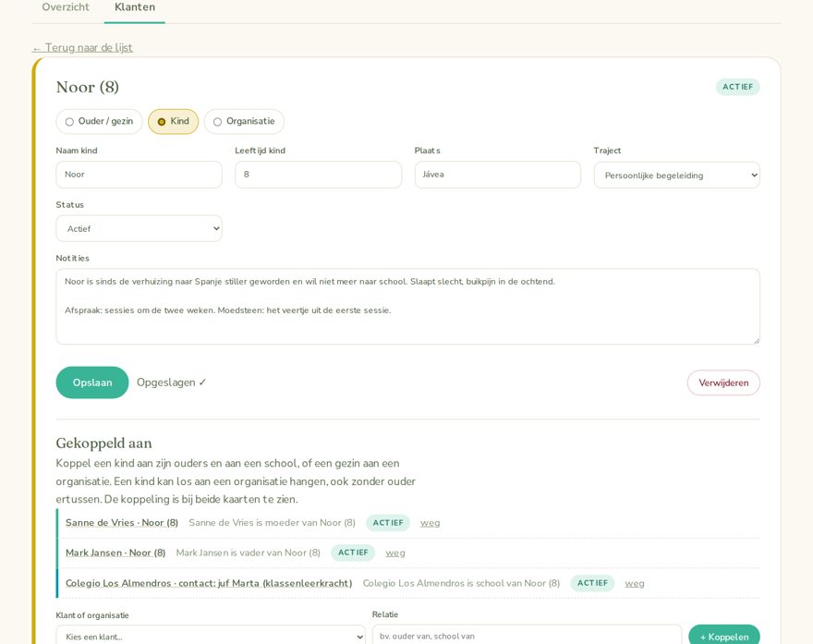Select the Kind radio option
Viewport: 813px width, 644px height.
(x=173, y=121)
